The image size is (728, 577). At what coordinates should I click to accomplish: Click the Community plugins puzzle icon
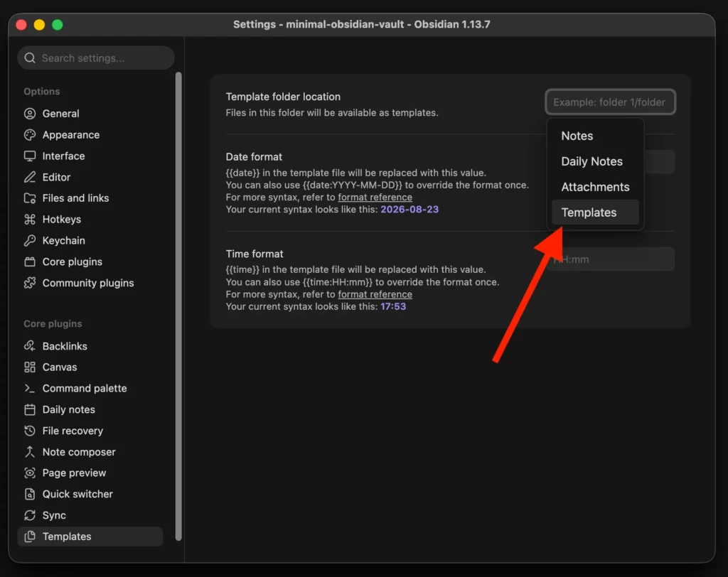[x=30, y=283]
